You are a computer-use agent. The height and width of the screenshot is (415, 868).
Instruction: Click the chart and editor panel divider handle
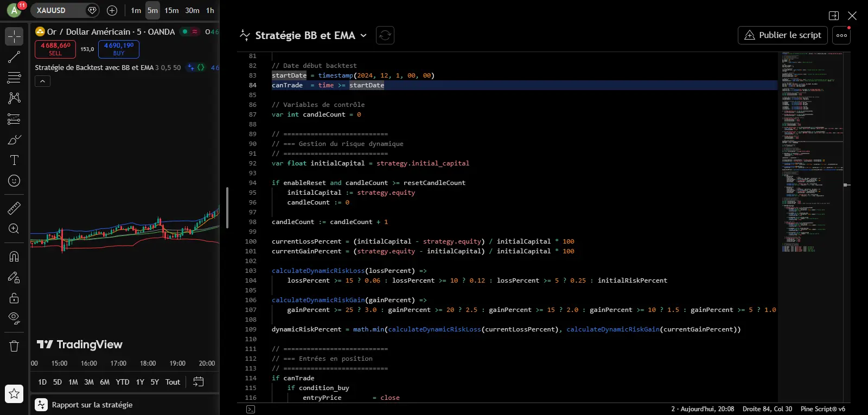pos(227,208)
